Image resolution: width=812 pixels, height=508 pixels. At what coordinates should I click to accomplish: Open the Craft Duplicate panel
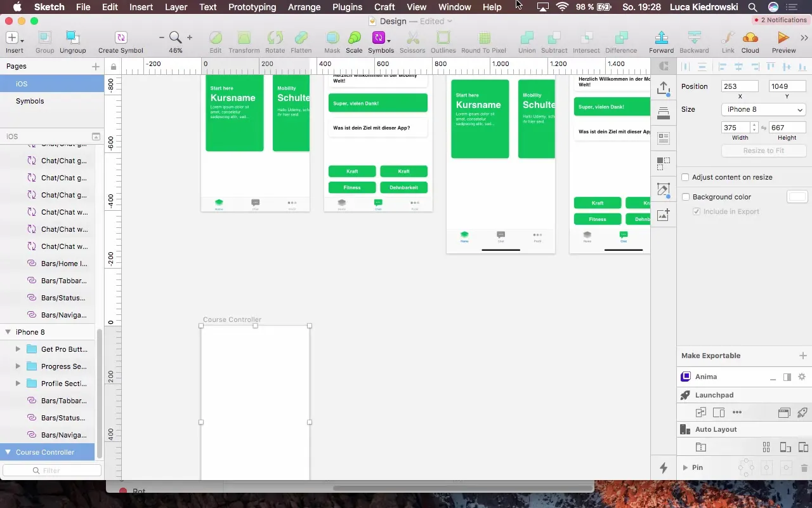click(664, 164)
